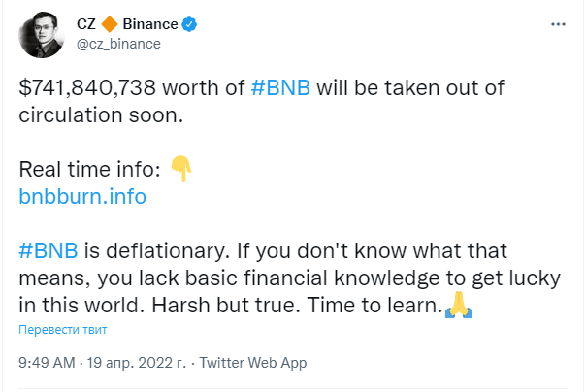The image size is (586, 392).
Task: Click the Binance text in display name
Action: coord(150,24)
